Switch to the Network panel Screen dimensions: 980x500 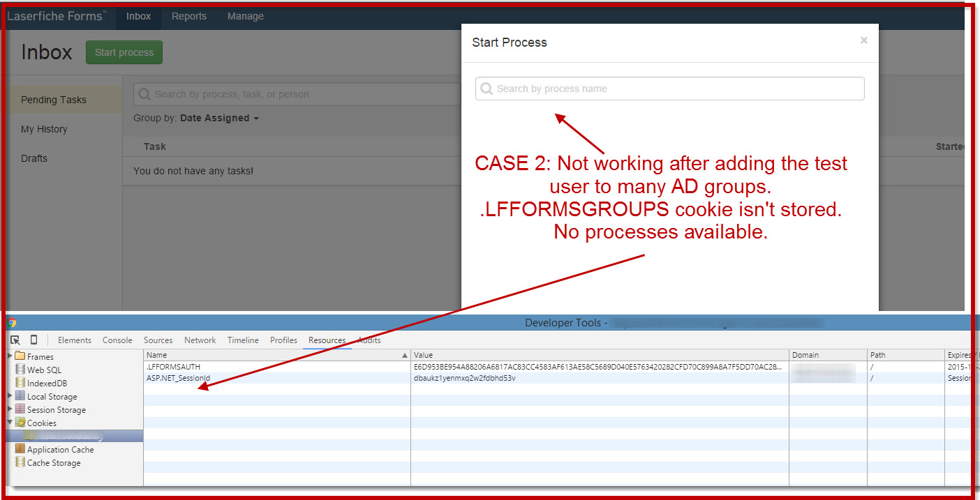click(200, 340)
